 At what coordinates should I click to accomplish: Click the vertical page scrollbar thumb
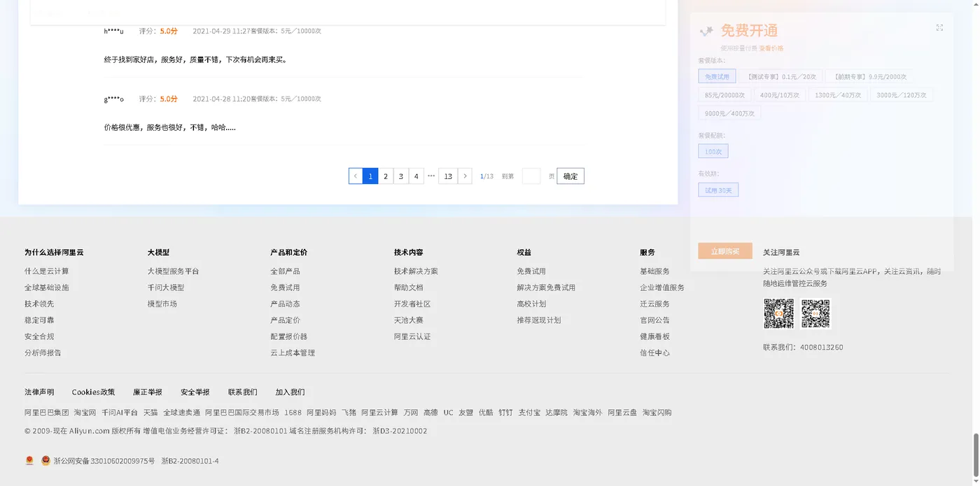976,454
